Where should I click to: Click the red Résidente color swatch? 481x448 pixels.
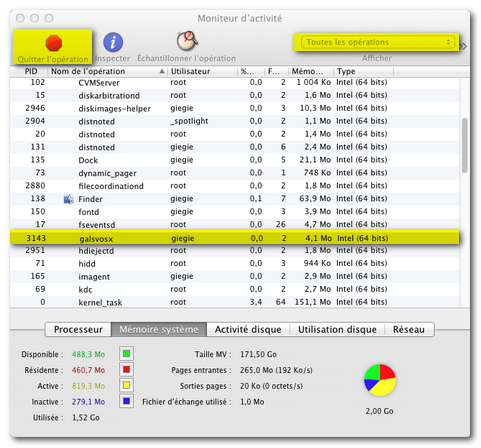click(126, 370)
